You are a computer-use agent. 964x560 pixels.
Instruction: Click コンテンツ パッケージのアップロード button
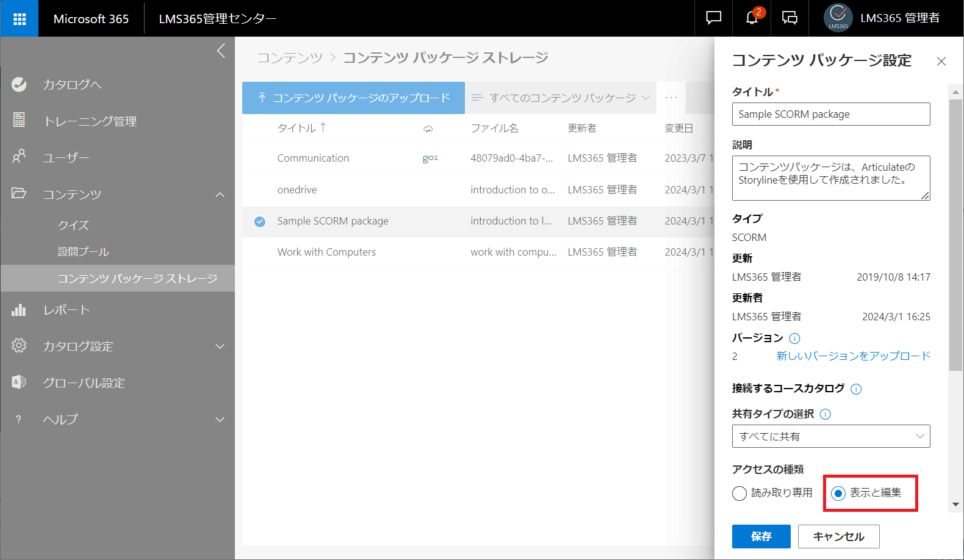[x=353, y=98]
